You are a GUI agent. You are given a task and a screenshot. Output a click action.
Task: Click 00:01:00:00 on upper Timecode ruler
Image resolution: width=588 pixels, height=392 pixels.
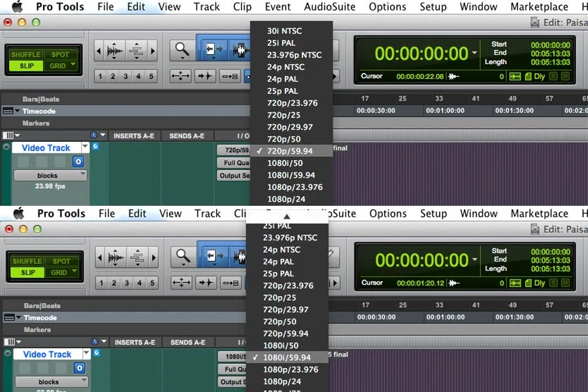pyautogui.click(x=445, y=110)
